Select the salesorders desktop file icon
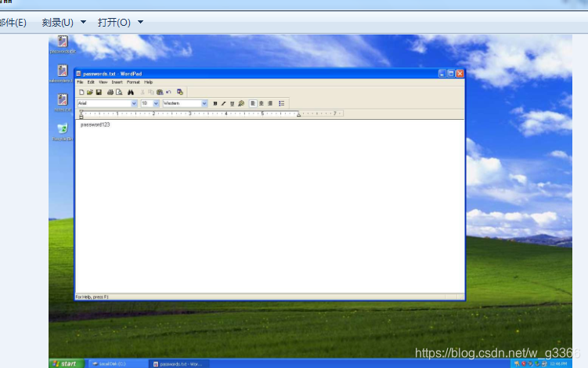This screenshot has width=588, height=368. [x=62, y=74]
